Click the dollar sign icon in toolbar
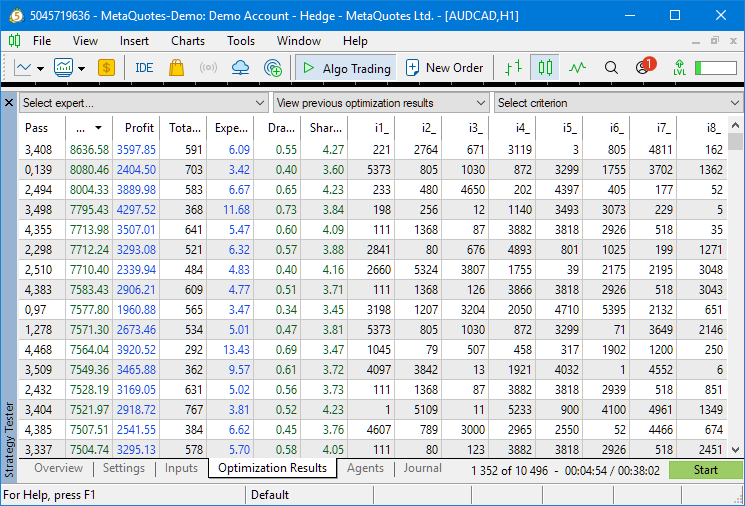The width and height of the screenshot is (745, 506). click(x=106, y=68)
